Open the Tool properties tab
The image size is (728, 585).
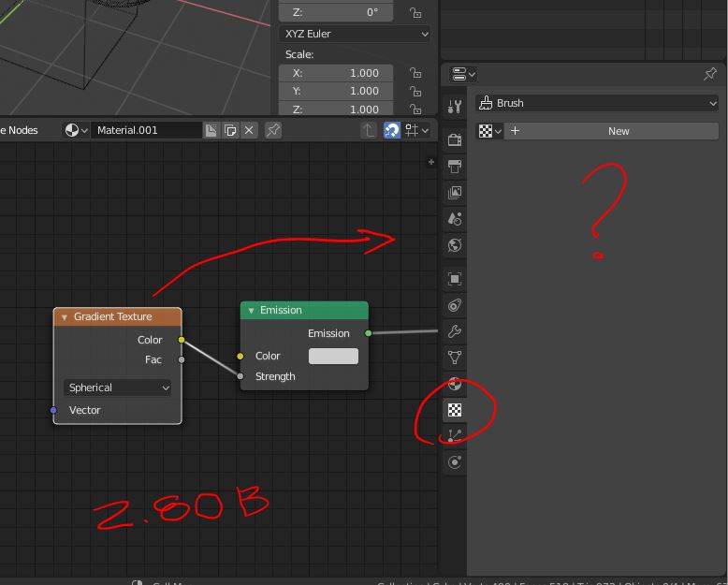pos(455,107)
